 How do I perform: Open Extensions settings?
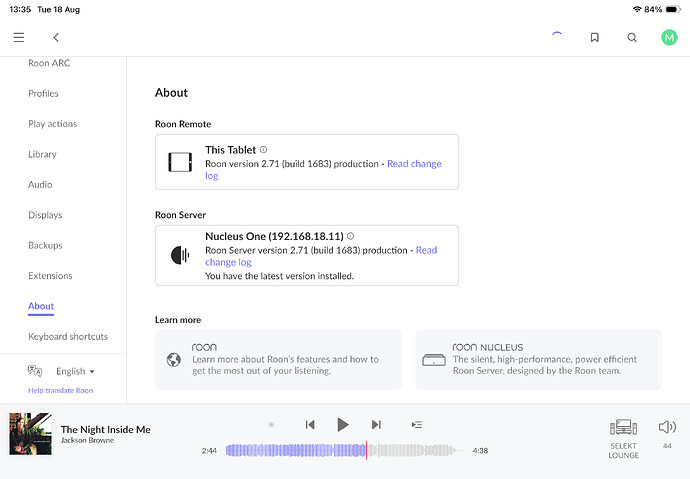pos(50,275)
